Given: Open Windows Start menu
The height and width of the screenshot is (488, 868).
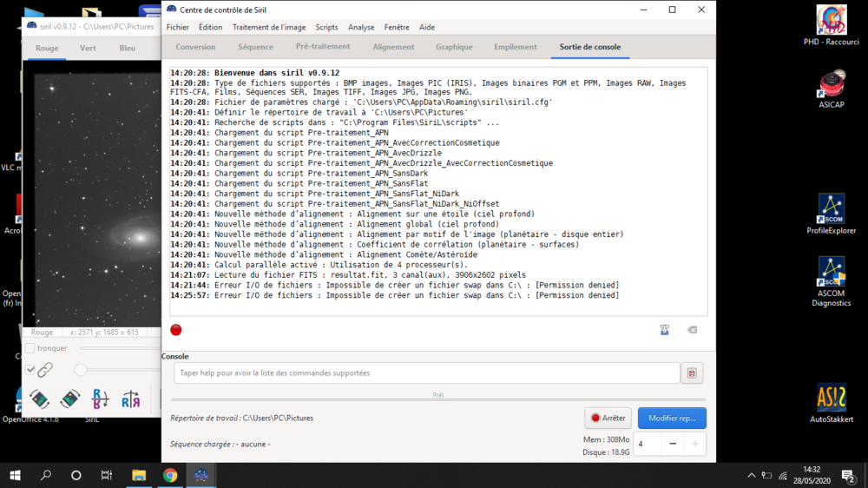Looking at the screenshot, I should [x=15, y=475].
